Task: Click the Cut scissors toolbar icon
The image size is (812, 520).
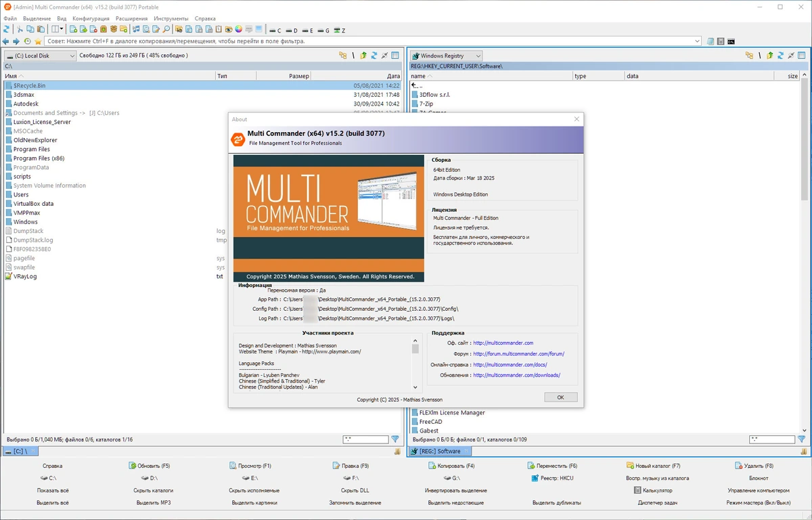Action: (20, 29)
